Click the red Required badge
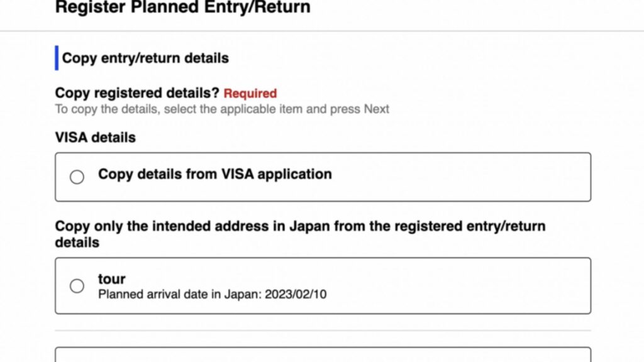Image resolution: width=644 pixels, height=362 pixels. (x=250, y=93)
